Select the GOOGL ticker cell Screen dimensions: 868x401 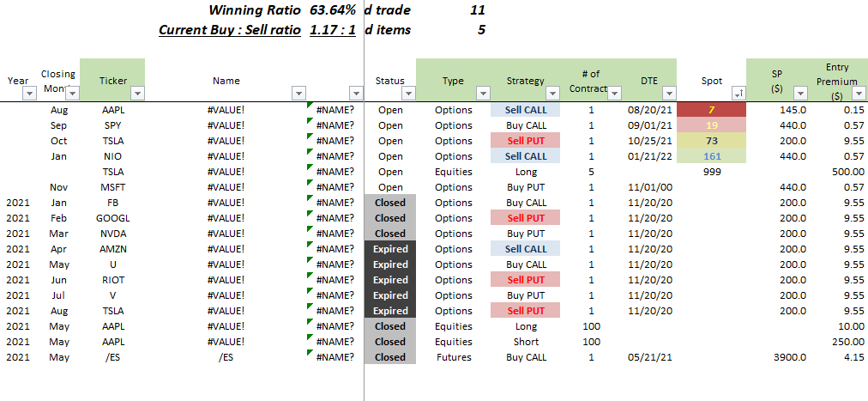112,218
